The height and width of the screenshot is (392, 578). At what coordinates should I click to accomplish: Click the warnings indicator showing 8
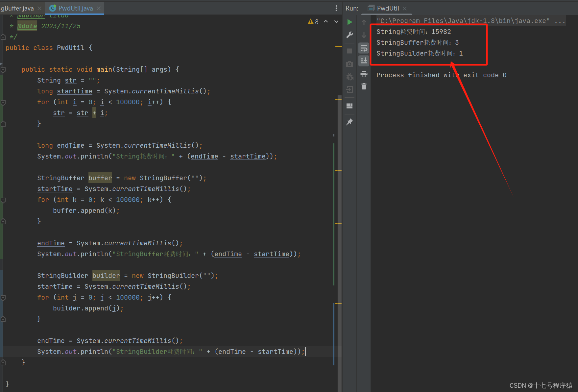pyautogui.click(x=313, y=22)
